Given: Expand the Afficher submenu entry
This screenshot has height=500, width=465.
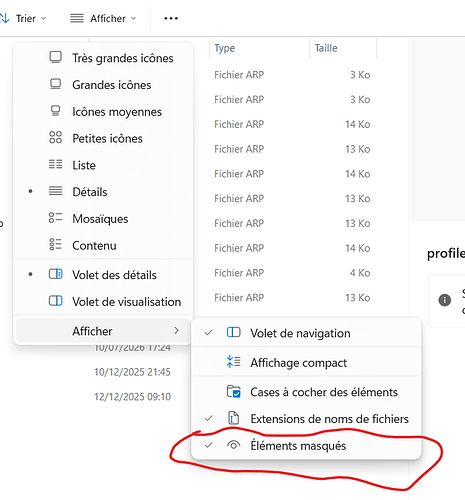Looking at the screenshot, I should (103, 331).
